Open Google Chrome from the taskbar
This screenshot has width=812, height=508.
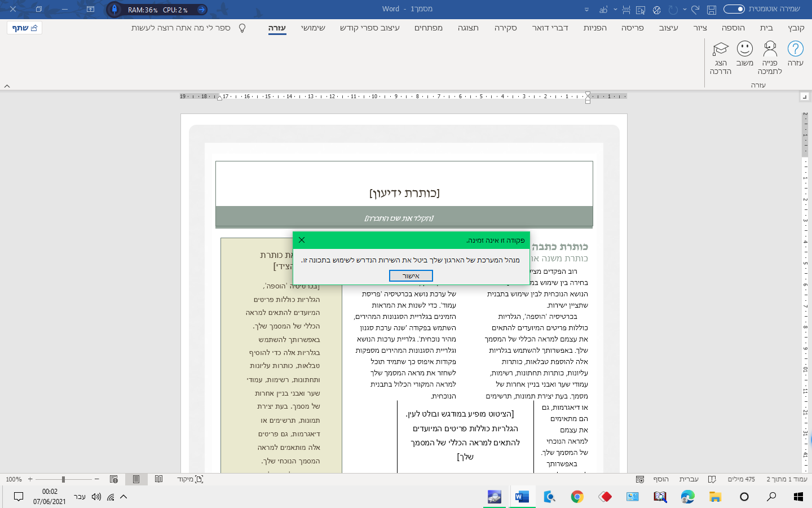tap(577, 497)
